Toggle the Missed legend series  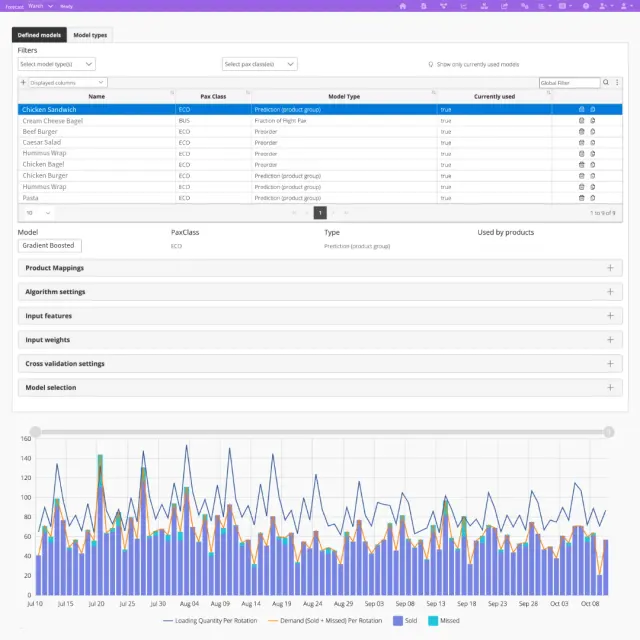(444, 620)
